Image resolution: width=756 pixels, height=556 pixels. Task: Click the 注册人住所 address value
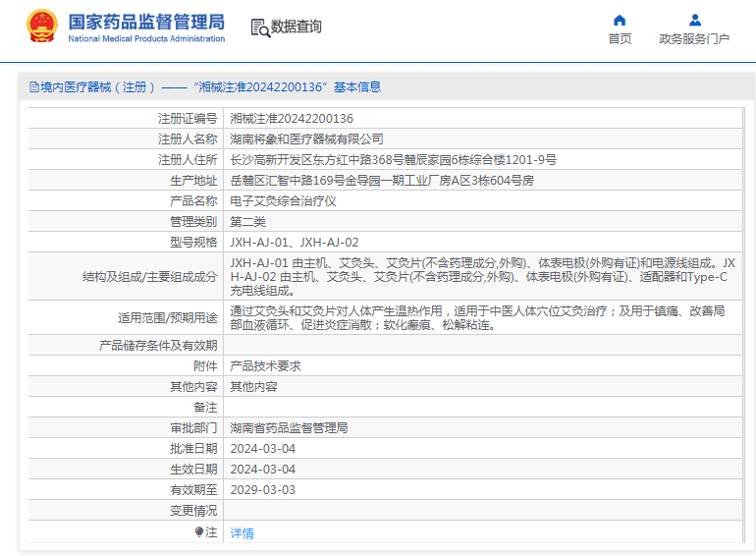(x=394, y=160)
